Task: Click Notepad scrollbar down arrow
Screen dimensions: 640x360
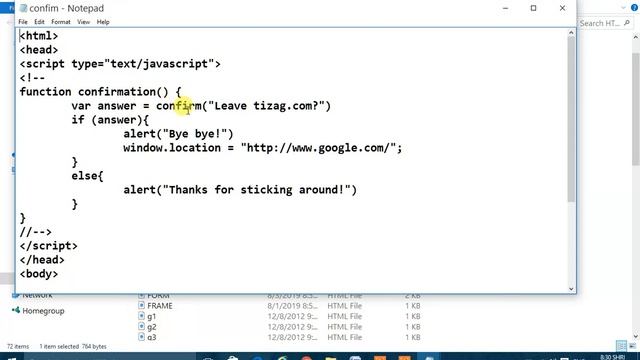Action: (x=571, y=289)
